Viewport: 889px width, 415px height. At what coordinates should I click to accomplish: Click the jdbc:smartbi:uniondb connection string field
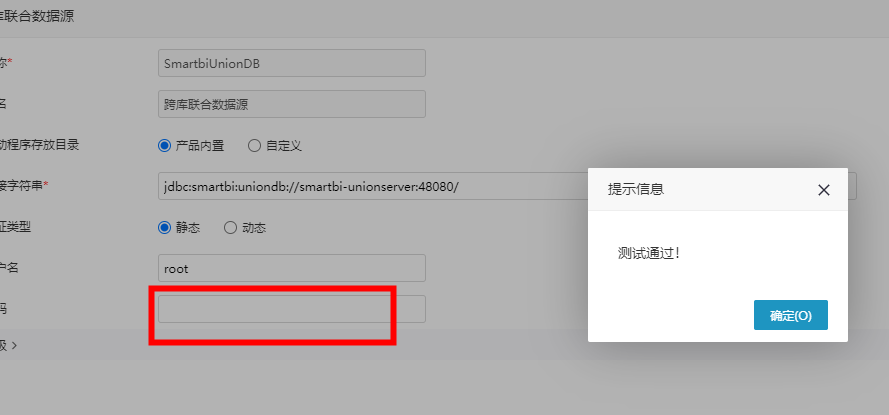pyautogui.click(x=507, y=187)
